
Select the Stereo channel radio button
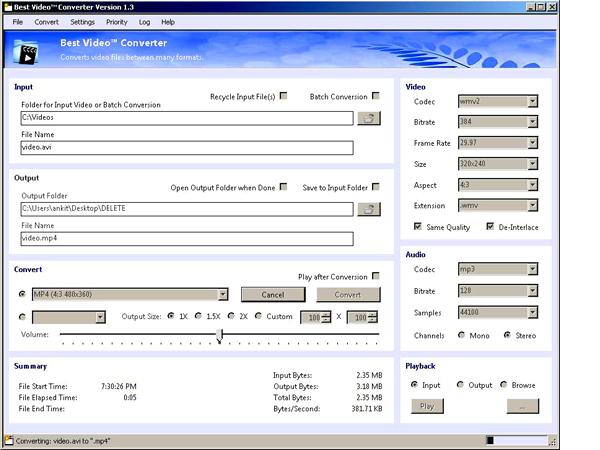pos(507,335)
